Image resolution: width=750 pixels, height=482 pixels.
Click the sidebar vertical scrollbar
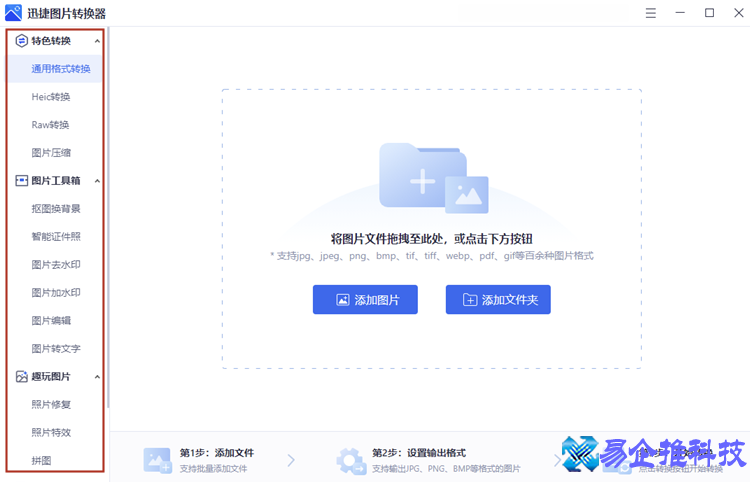108,218
